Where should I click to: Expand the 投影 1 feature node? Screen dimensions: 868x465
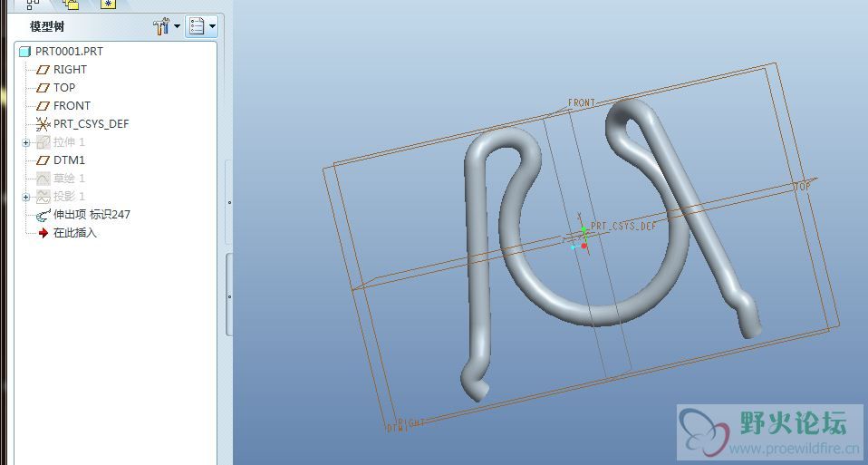click(25, 197)
